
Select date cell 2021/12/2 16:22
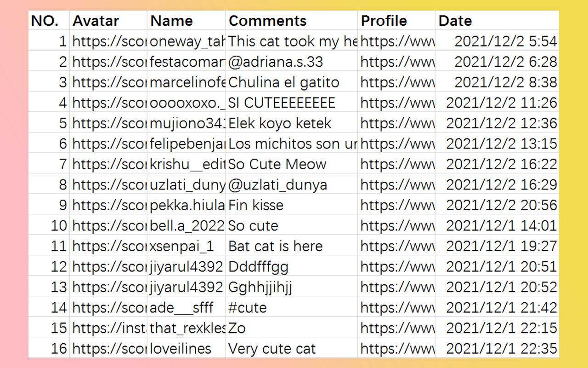pyautogui.click(x=497, y=164)
